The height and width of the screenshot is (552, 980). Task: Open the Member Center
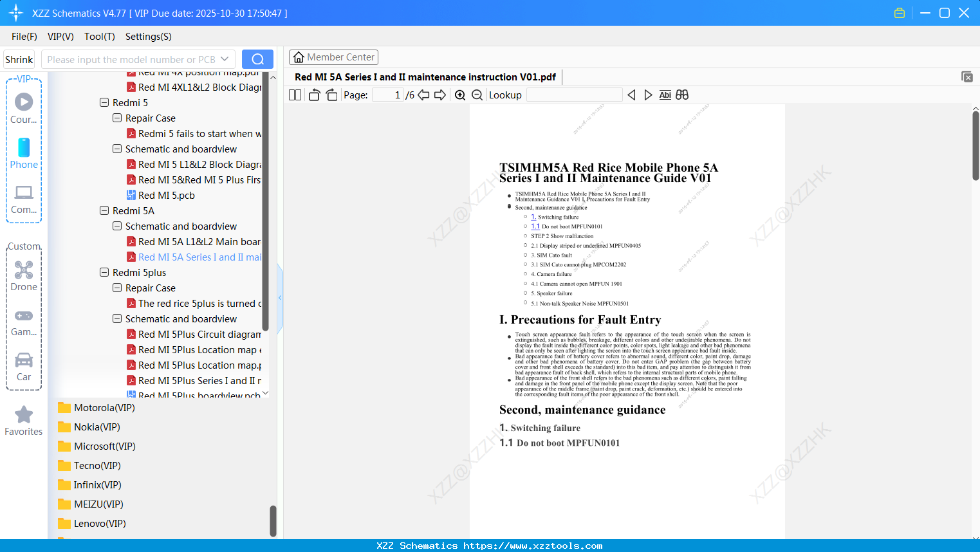coord(333,57)
